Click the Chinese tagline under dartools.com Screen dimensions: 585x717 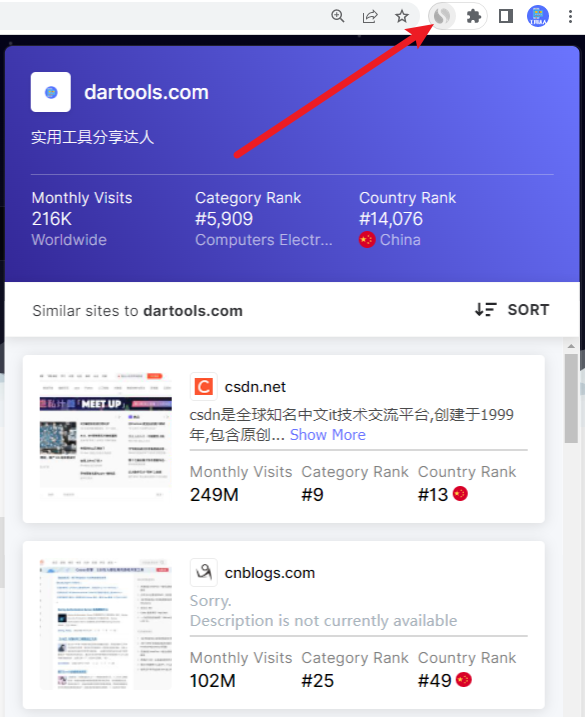click(x=92, y=137)
